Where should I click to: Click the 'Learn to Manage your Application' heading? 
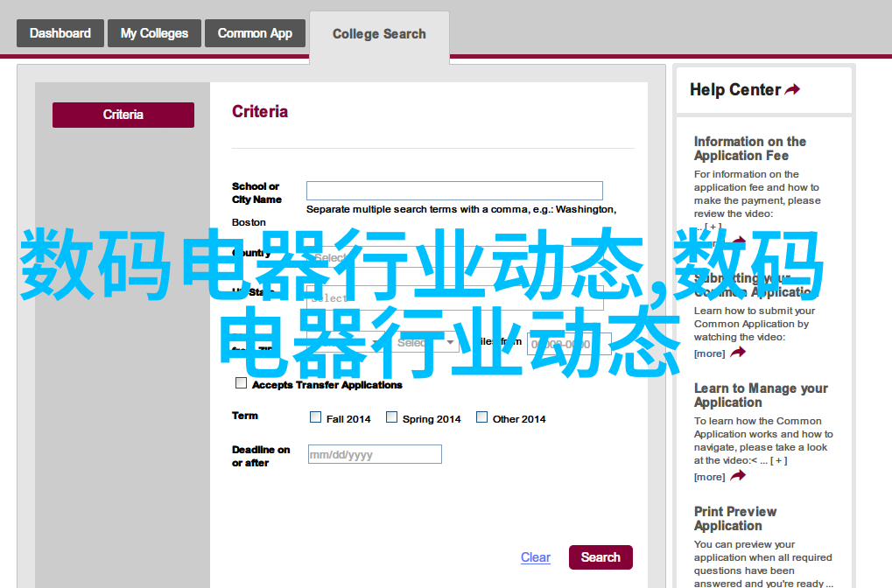click(761, 395)
